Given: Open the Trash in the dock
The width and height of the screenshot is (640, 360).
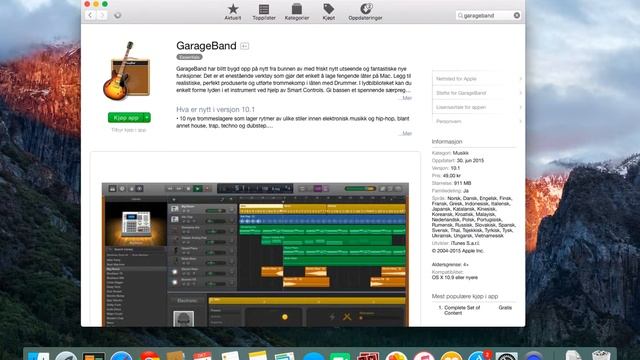Looking at the screenshot, I should click(600, 356).
